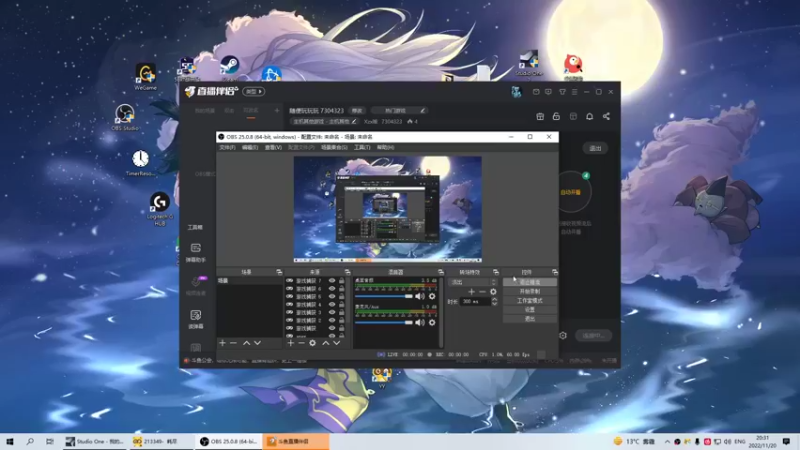Click the 开始推流 button in OBS controls
Viewport: 800px width, 450px height.
pyautogui.click(x=530, y=282)
